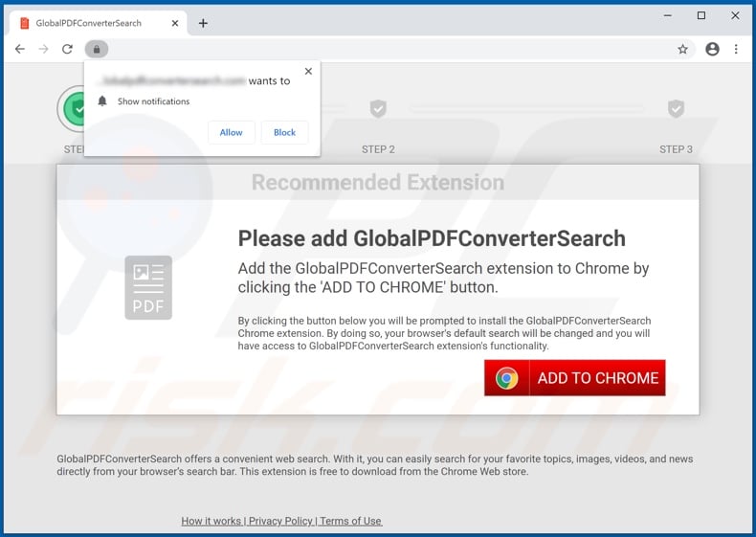Open a new tab with plus button
Viewport: 756px width, 537px height.
203,23
